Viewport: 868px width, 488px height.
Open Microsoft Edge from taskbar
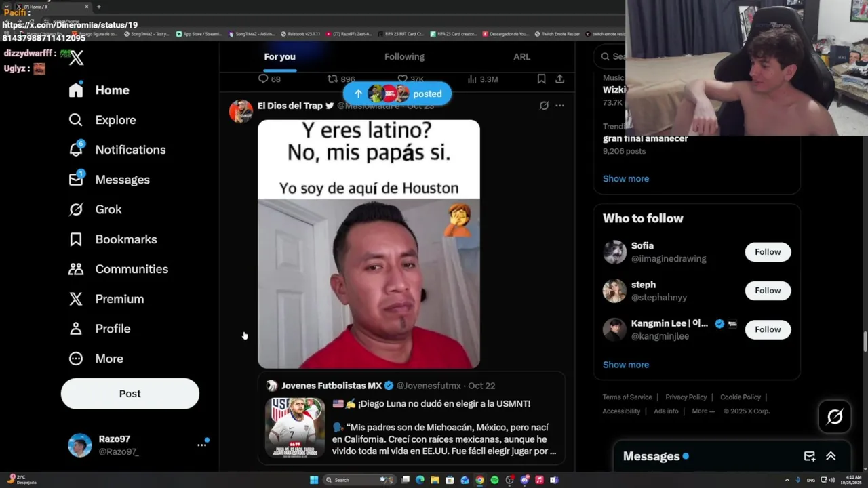(x=420, y=480)
